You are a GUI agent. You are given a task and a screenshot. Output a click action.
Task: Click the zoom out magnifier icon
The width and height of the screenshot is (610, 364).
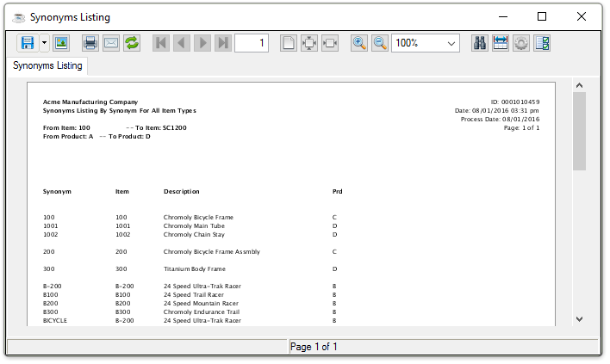click(x=380, y=43)
